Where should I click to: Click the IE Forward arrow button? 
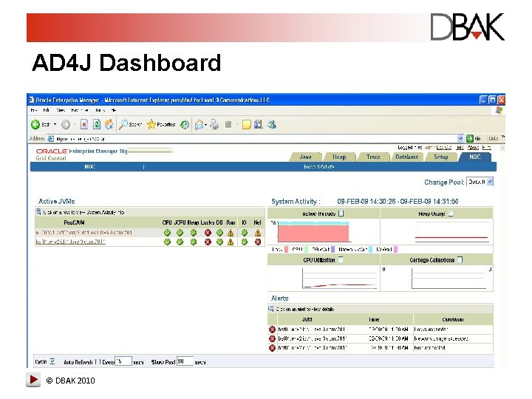[x=66, y=125]
